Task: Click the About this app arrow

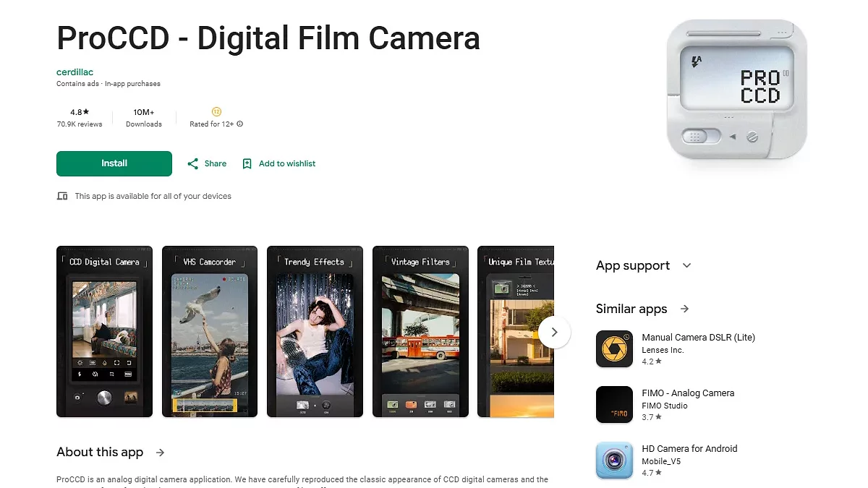Action: [161, 453]
